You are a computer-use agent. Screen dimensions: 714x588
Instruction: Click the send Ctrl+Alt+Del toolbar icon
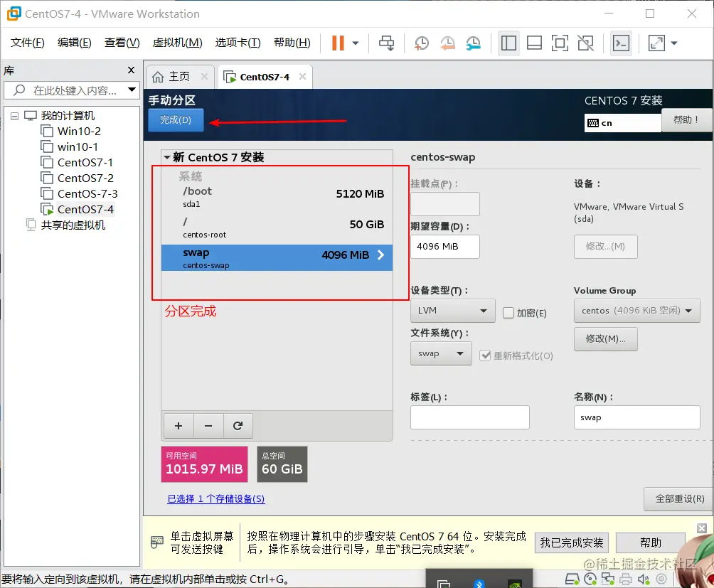(x=387, y=43)
